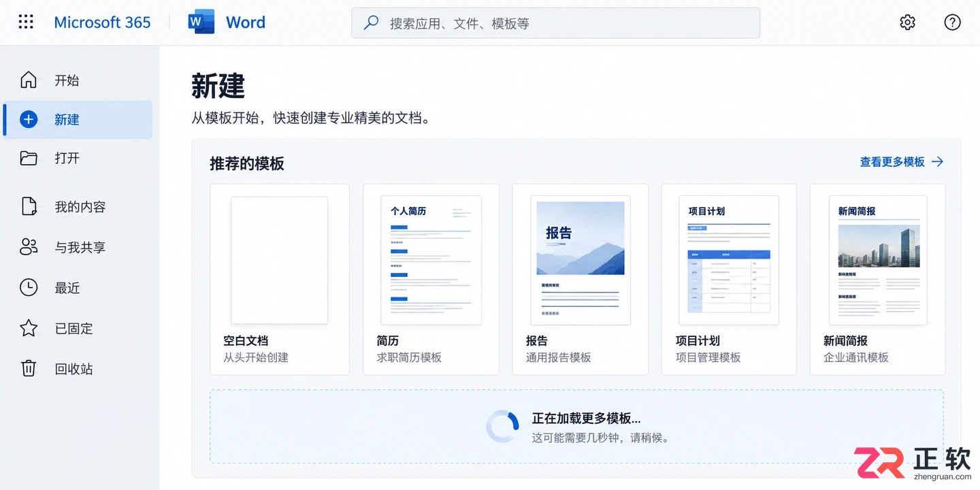Click the Word app name
This screenshot has width=980, height=490.
point(246,22)
